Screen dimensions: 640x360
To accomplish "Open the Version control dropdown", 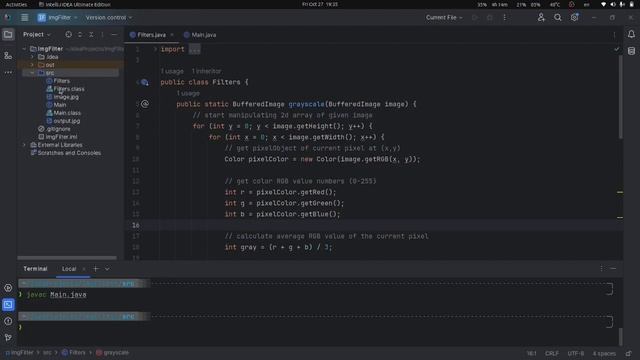I will pos(109,18).
